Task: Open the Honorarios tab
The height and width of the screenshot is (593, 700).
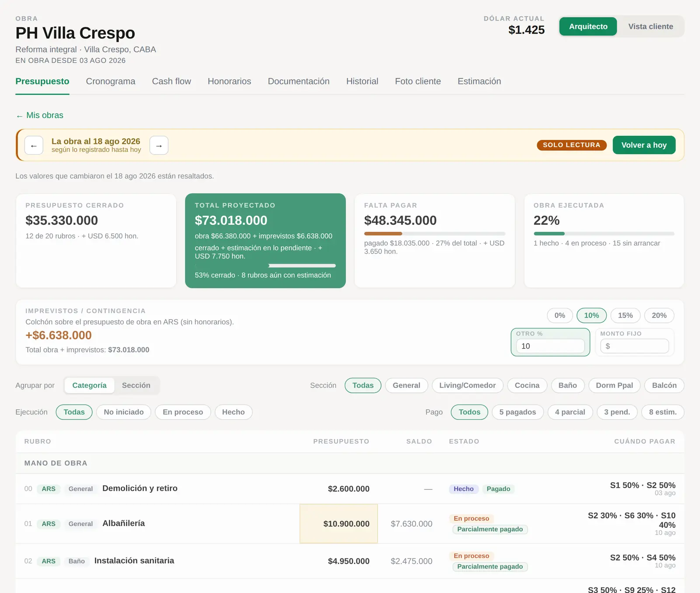Action: click(x=229, y=81)
